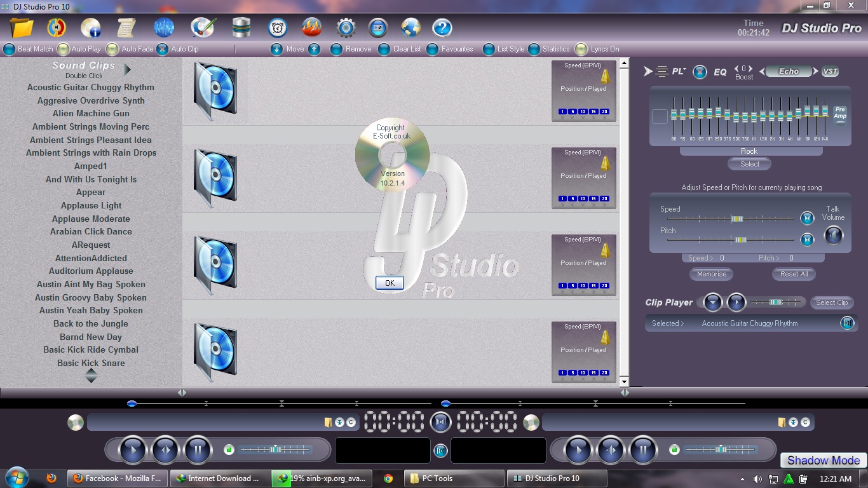Viewport: 868px width, 488px height.
Task: Open the Clip Player dropdown arrow button
Action: pyautogui.click(x=713, y=302)
